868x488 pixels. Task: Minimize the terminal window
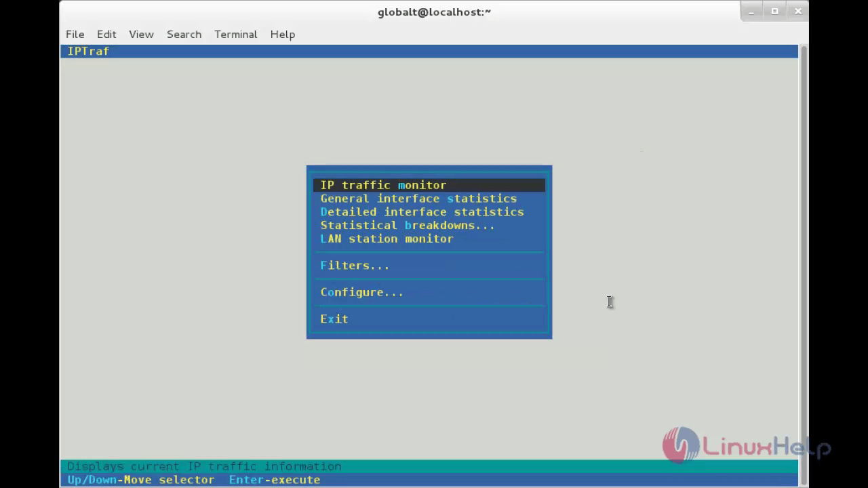tap(751, 12)
